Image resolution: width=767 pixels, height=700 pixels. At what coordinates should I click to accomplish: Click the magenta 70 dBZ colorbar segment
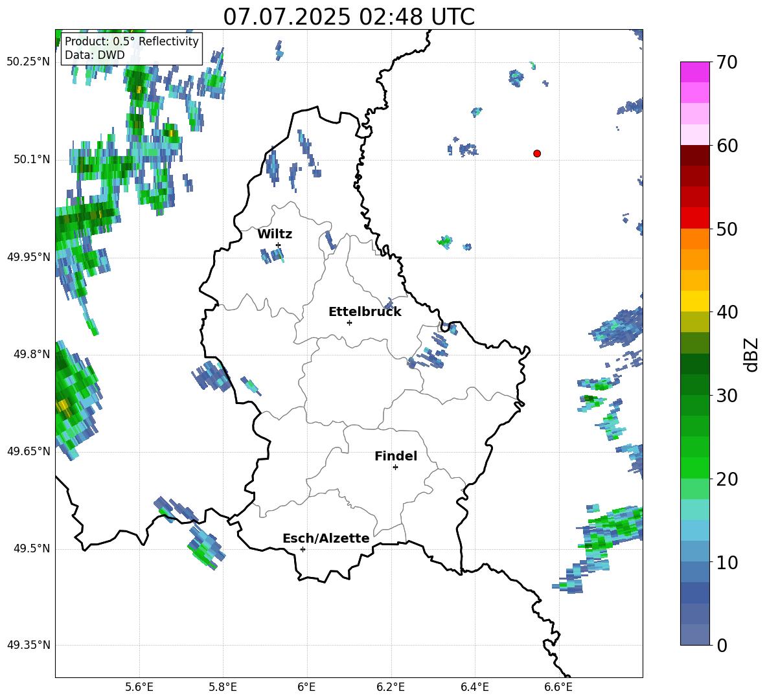[x=694, y=72]
